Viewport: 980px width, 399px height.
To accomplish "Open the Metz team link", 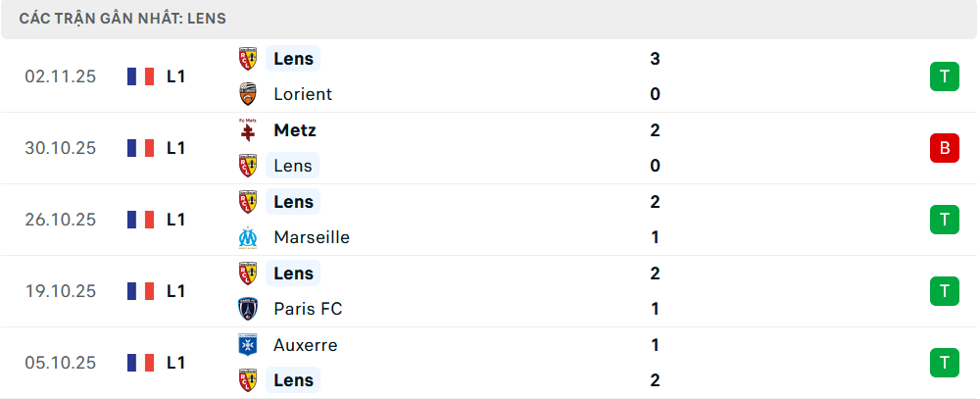I will (x=295, y=130).
